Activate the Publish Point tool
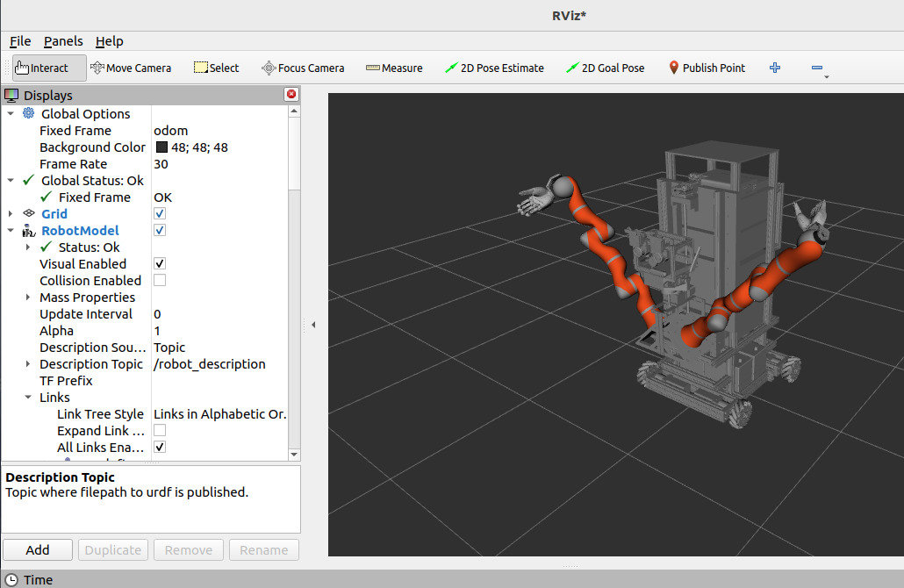904x588 pixels. pyautogui.click(x=707, y=68)
